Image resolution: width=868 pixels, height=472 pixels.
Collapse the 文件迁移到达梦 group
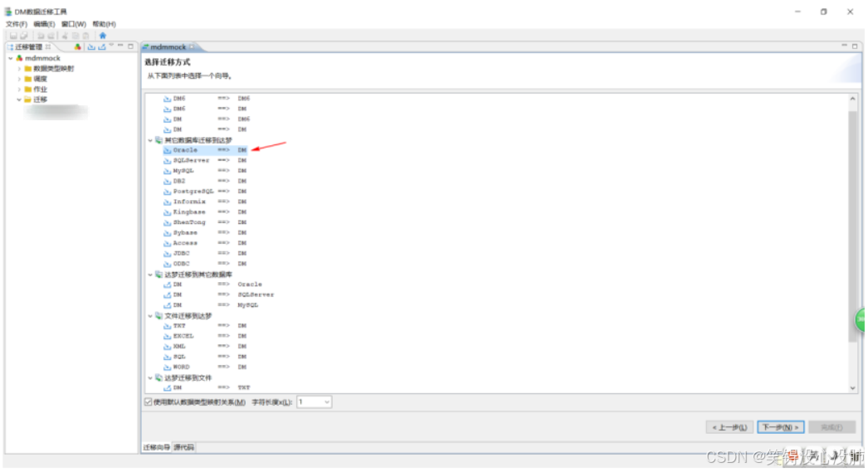pyautogui.click(x=150, y=316)
